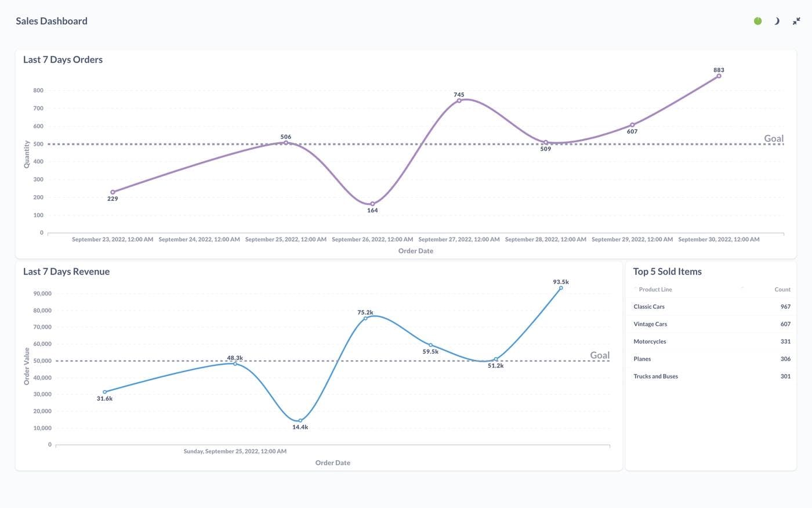Click the Trucks and Buses row

coord(710,376)
